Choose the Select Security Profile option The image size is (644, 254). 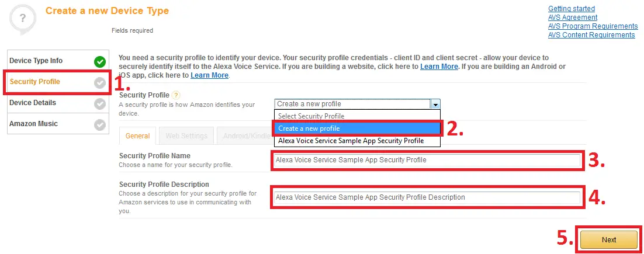click(x=357, y=116)
